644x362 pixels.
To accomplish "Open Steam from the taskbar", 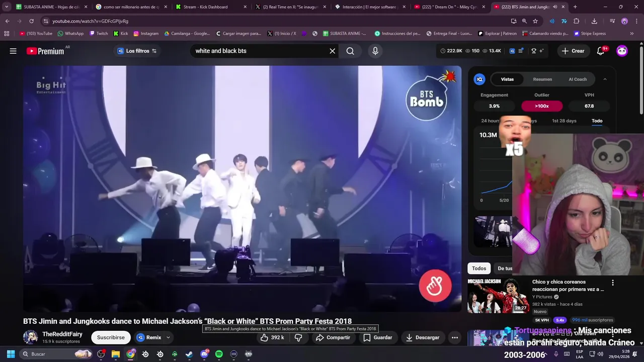I will (189, 354).
